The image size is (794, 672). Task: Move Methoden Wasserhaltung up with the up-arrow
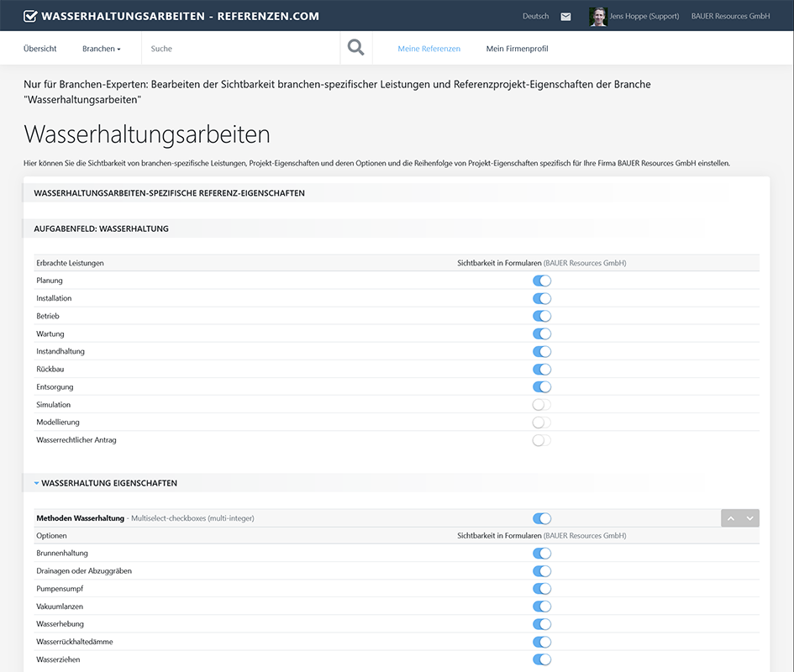729,517
